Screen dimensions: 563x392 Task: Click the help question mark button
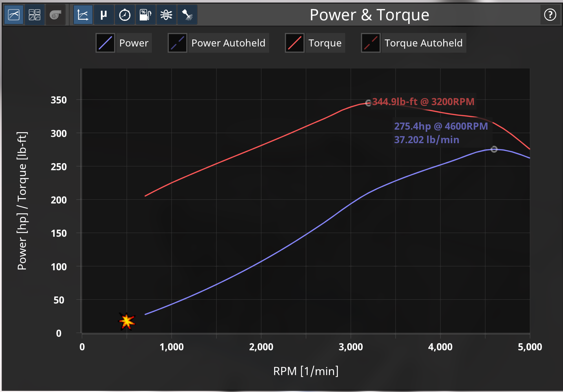coord(550,15)
